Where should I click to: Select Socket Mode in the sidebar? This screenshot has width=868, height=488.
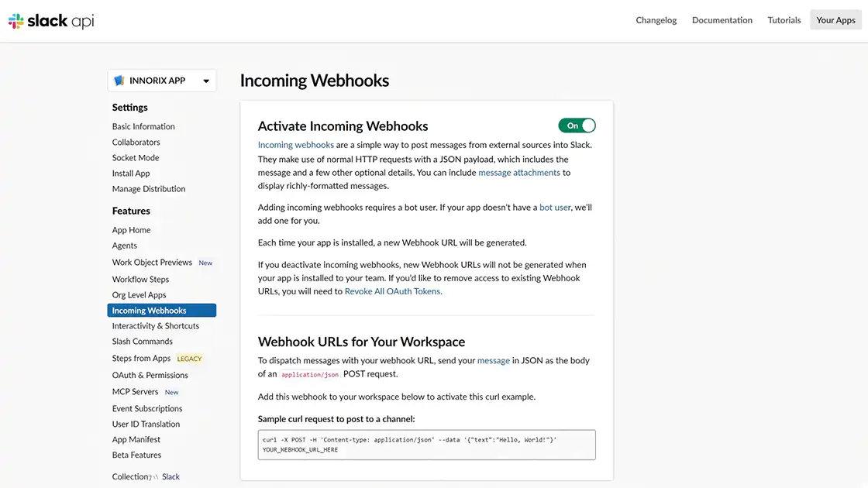click(135, 158)
